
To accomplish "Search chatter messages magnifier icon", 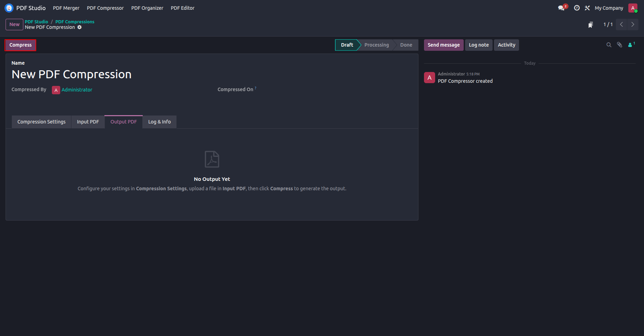I will [x=609, y=45].
